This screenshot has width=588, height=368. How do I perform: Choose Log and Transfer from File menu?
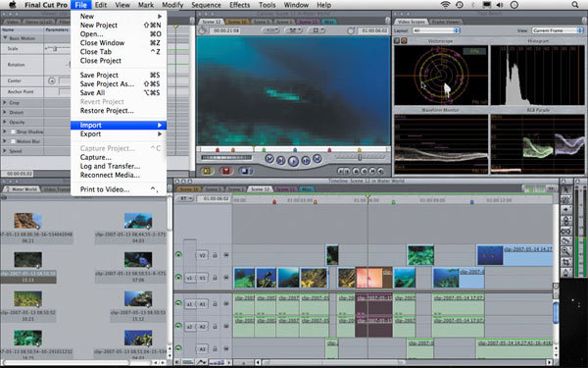pos(119,166)
